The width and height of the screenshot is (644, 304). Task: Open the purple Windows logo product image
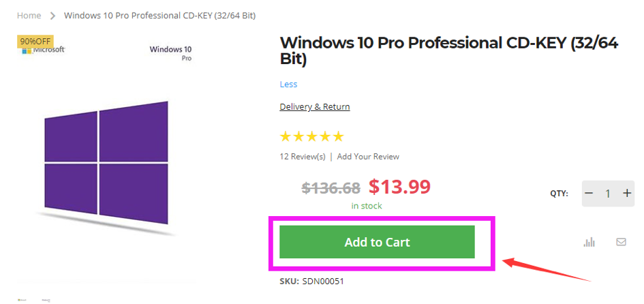coord(106,164)
